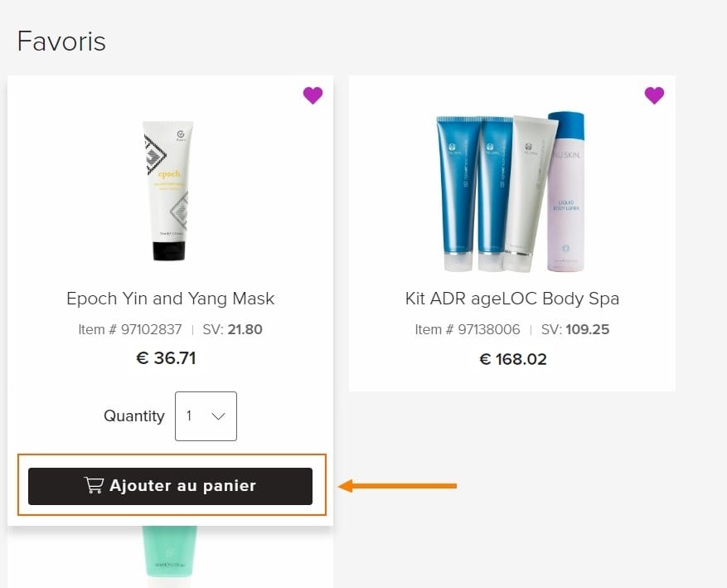The height and width of the screenshot is (588, 727).
Task: Unfavorite the Epoch Yin and Yang Mask heart
Action: (313, 95)
